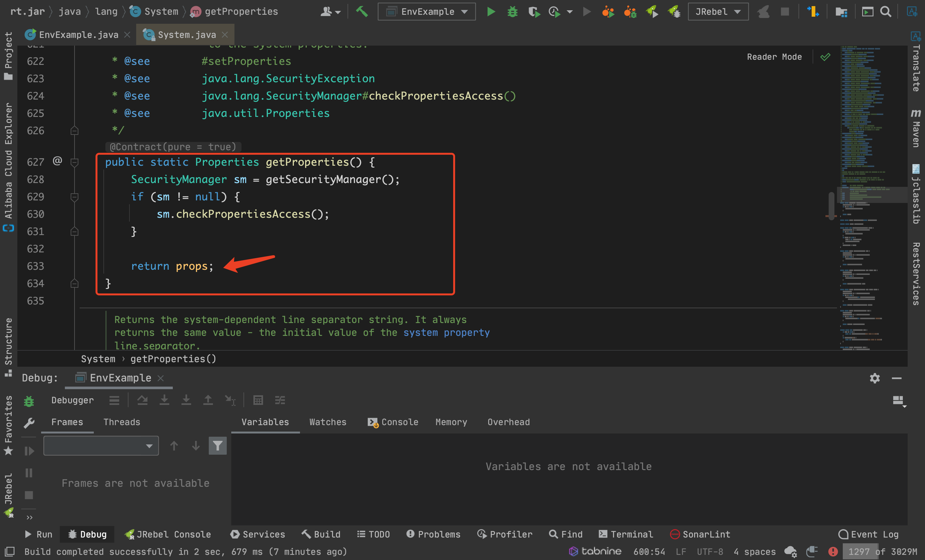Expand the empty thread selector dropdown
The height and width of the screenshot is (560, 925).
pos(101,446)
